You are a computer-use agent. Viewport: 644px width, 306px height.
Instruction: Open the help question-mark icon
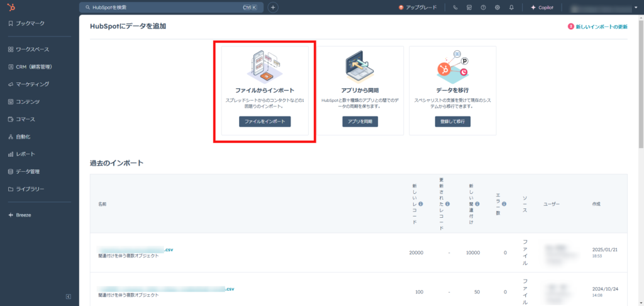coord(484,8)
